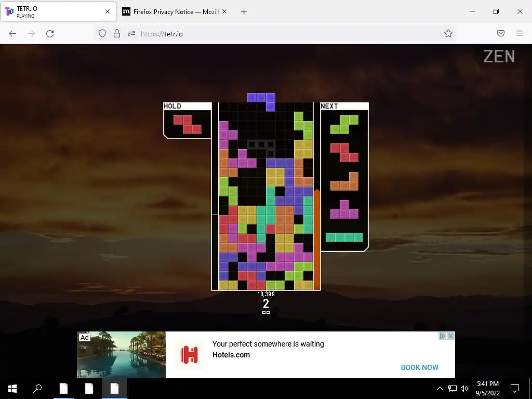The height and width of the screenshot is (399, 532).
Task: Open Windows taskbar search
Action: [x=37, y=389]
